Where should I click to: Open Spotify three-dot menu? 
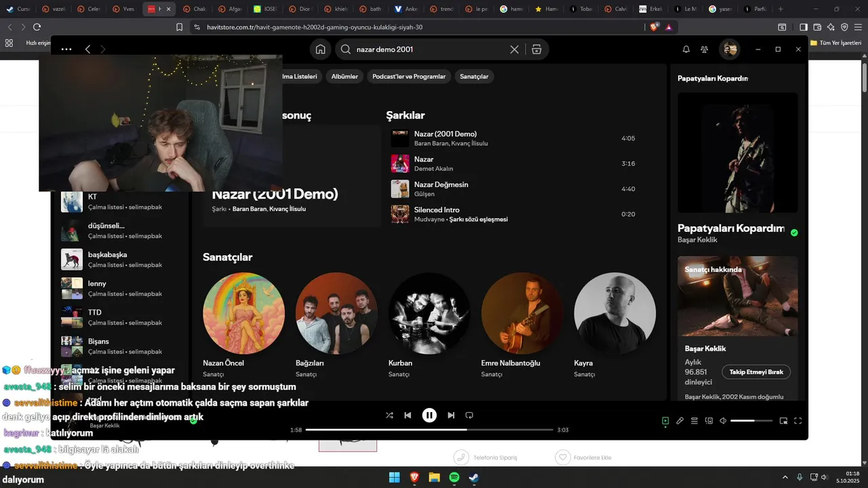[x=66, y=49]
